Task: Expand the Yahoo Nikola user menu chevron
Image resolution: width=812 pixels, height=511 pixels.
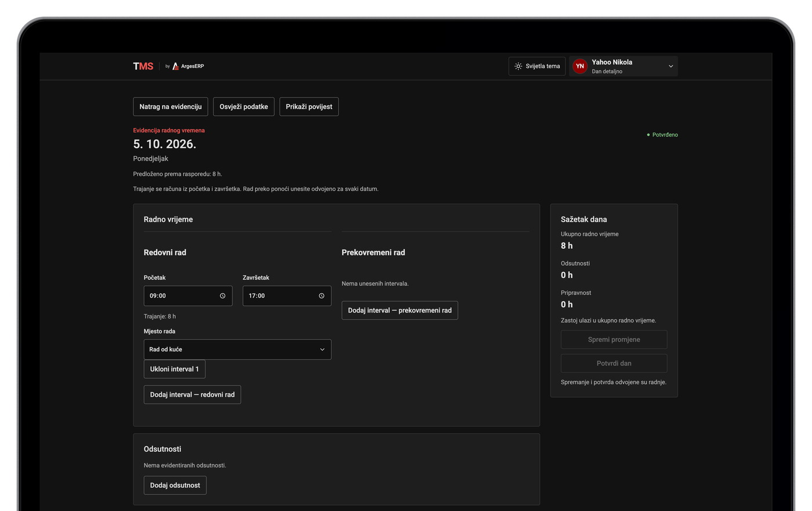Action: tap(671, 66)
